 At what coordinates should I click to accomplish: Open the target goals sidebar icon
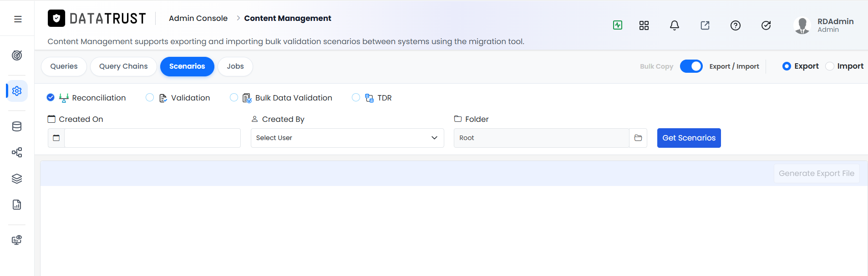pos(17,55)
